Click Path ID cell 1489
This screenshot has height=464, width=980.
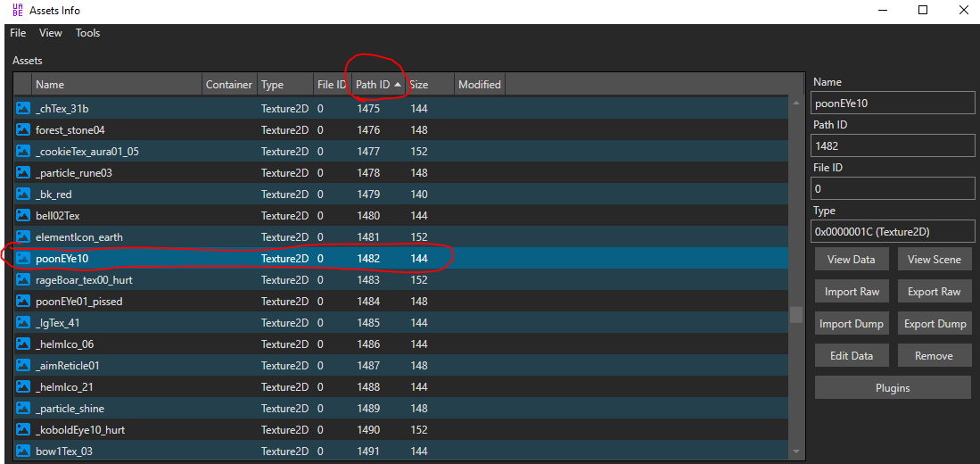coord(369,409)
